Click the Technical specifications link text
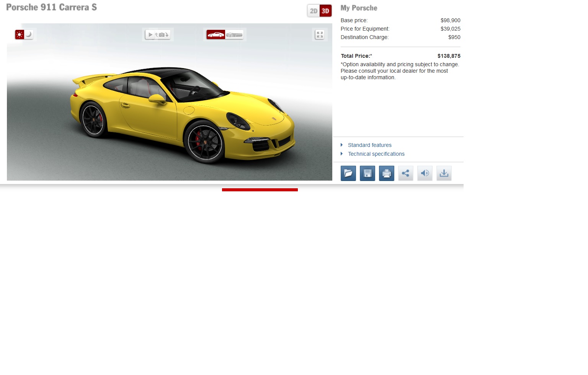Image resolution: width=588 pixels, height=375 pixels. [x=376, y=154]
